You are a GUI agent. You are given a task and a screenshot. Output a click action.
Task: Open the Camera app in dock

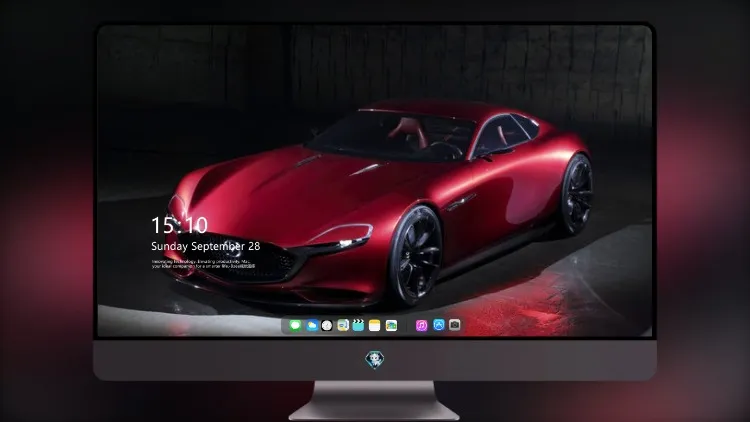click(454, 325)
